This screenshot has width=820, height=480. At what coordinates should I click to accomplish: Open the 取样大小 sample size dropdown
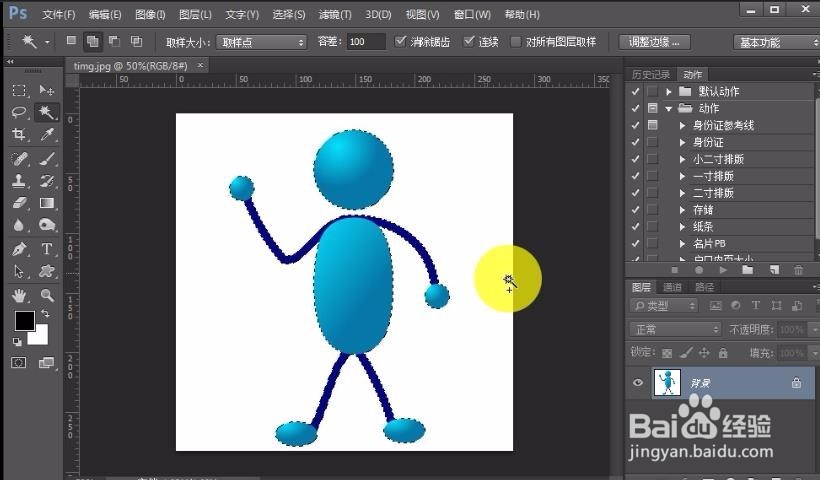(261, 42)
